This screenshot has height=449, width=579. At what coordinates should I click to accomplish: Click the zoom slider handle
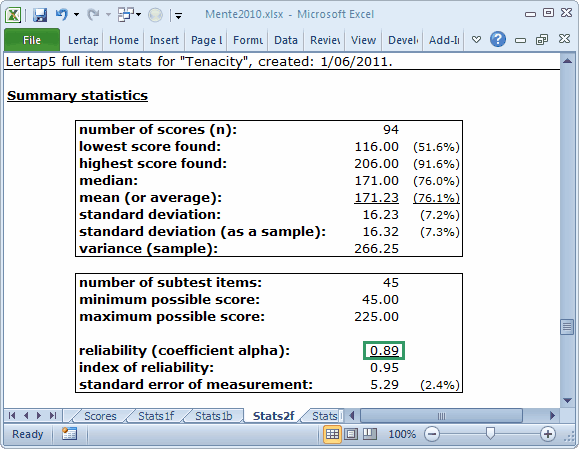pos(490,433)
